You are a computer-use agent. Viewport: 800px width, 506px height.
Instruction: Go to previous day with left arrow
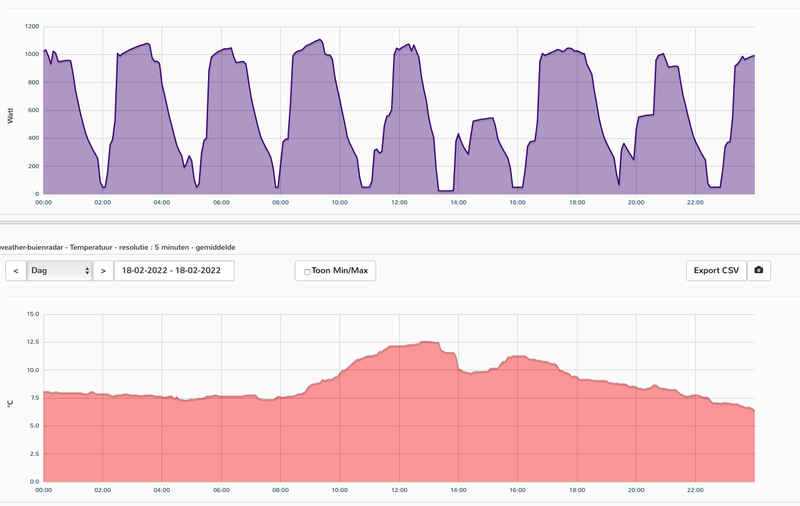click(x=16, y=271)
